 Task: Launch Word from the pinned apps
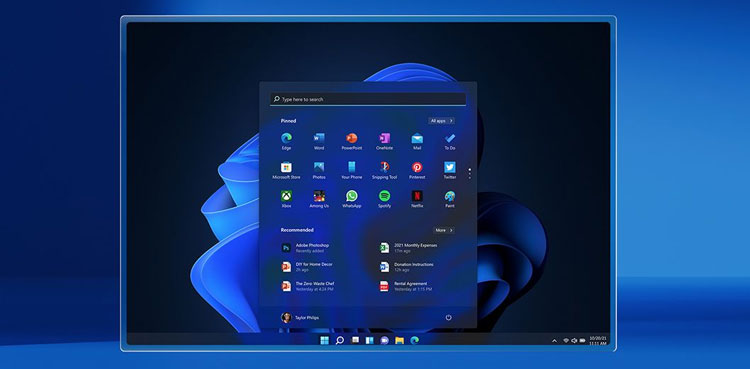pyautogui.click(x=319, y=141)
